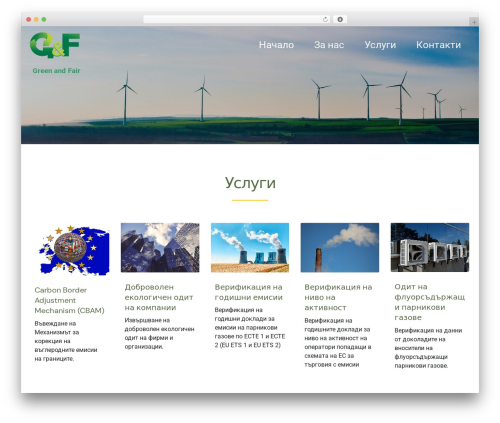Open Одит на флуорсъдържащи парникови газове link
Image resolution: width=500 pixels, height=423 pixels.
(x=429, y=302)
